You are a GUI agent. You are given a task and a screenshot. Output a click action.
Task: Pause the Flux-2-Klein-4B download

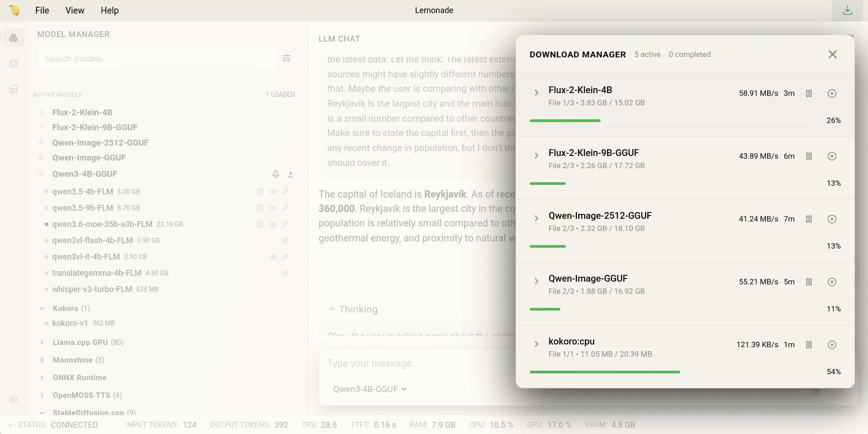[809, 93]
